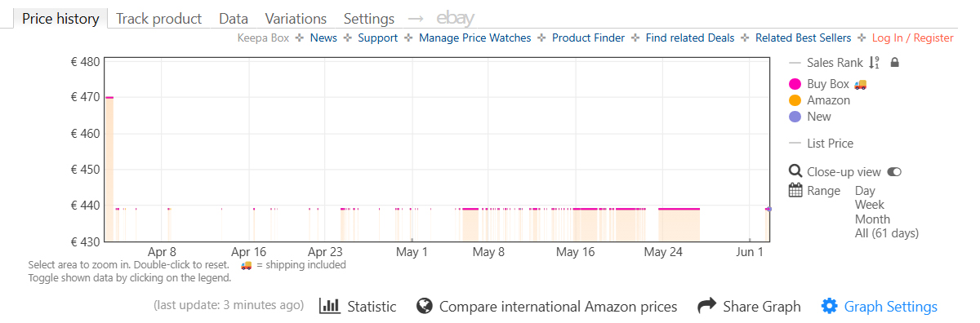Open the Variations tab

296,18
